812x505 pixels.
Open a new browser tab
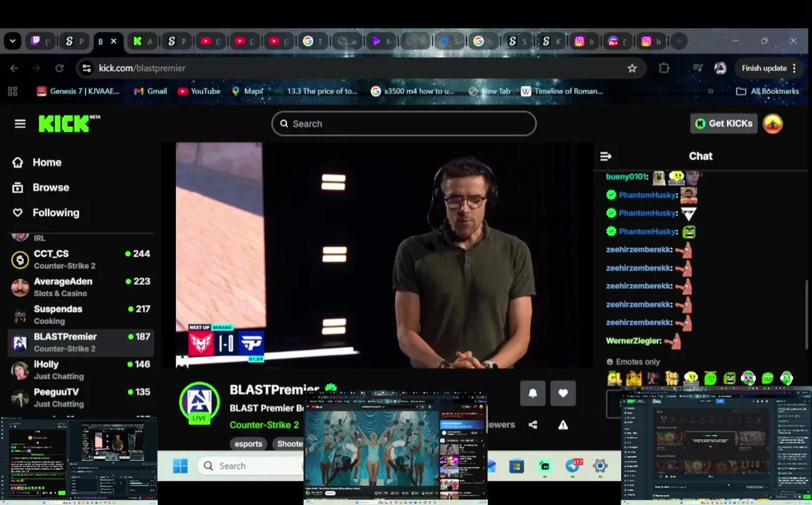[x=679, y=41]
